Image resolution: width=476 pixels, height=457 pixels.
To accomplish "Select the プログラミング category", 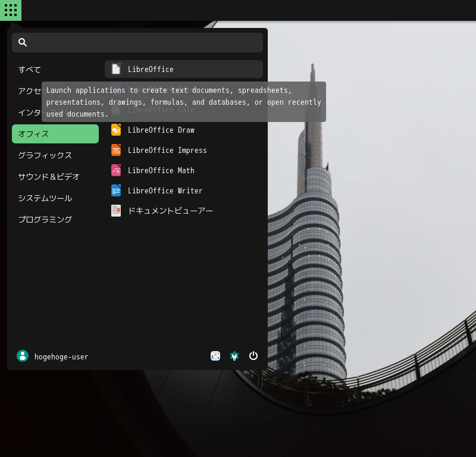I will [55, 219].
